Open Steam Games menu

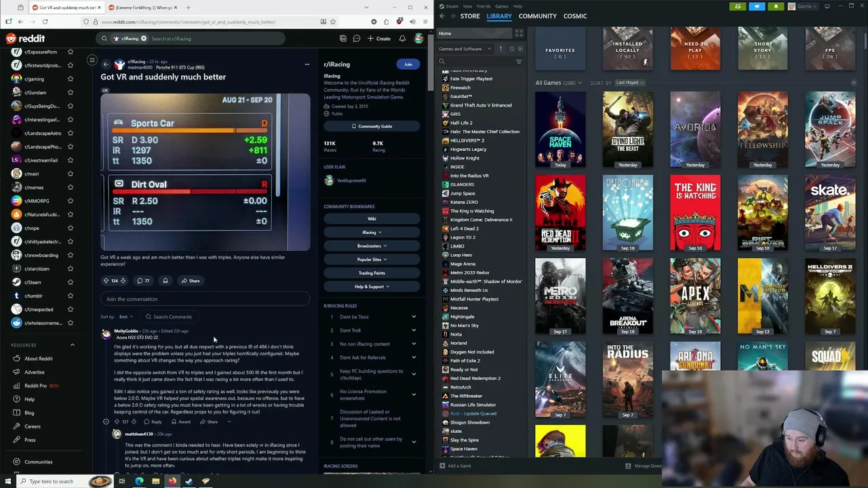point(502,6)
